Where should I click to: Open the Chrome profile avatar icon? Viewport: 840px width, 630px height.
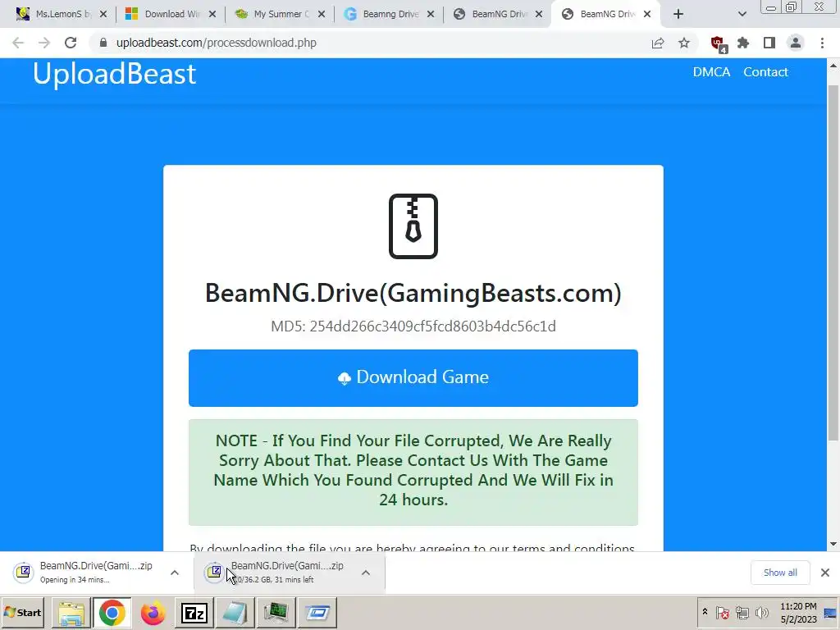796,43
